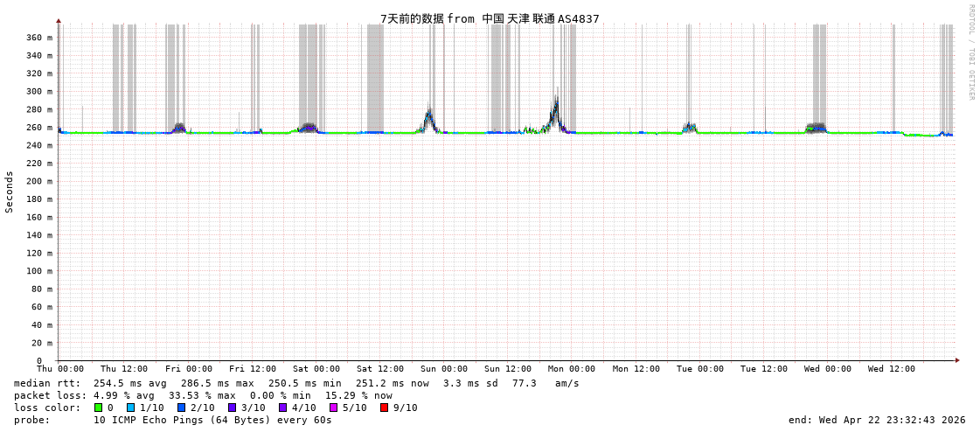Click the green 0 loss color swatch
Viewport: 980px width, 432px height.
click(x=98, y=408)
